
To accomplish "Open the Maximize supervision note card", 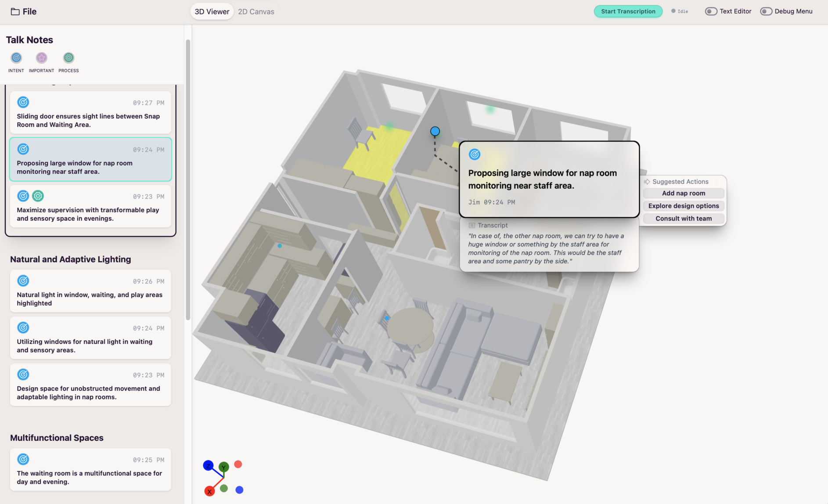I will (90, 206).
